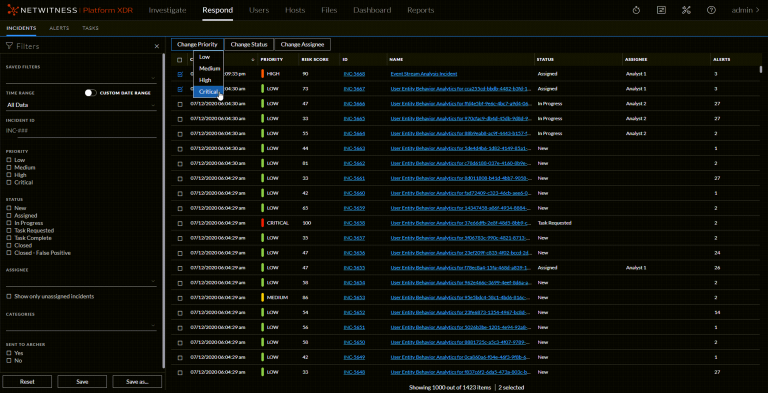Go to the Investigate tab
Viewport: 768px width, 393px height.
click(x=167, y=10)
